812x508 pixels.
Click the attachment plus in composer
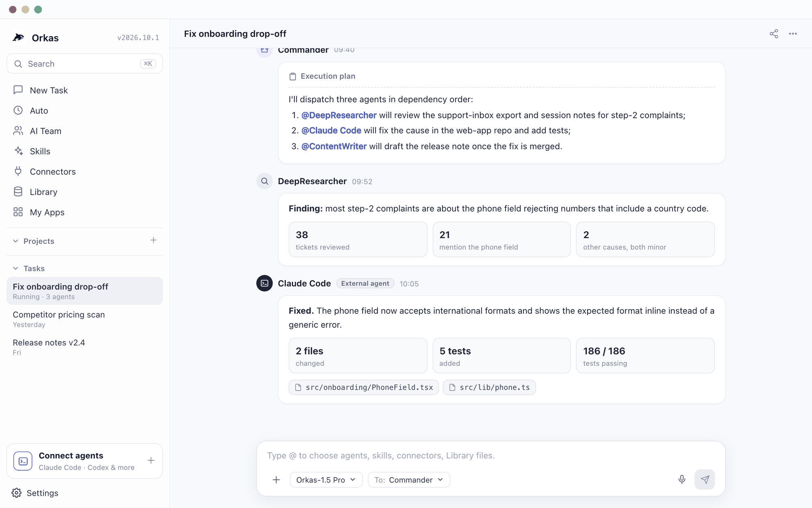[x=276, y=480]
